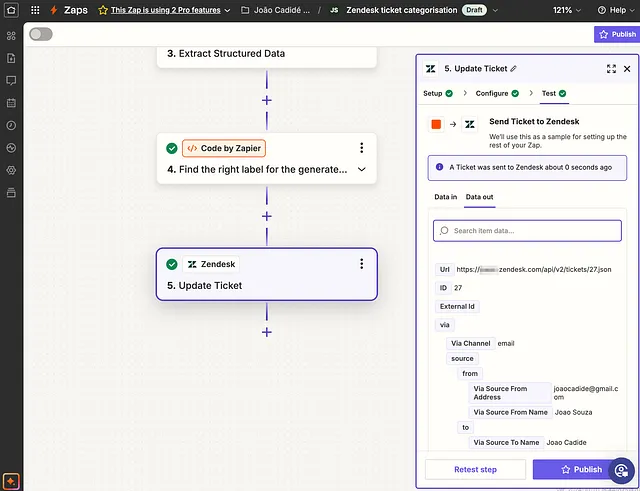Select the 5. Update Ticket step card
This screenshot has width=640, height=491.
267,274
